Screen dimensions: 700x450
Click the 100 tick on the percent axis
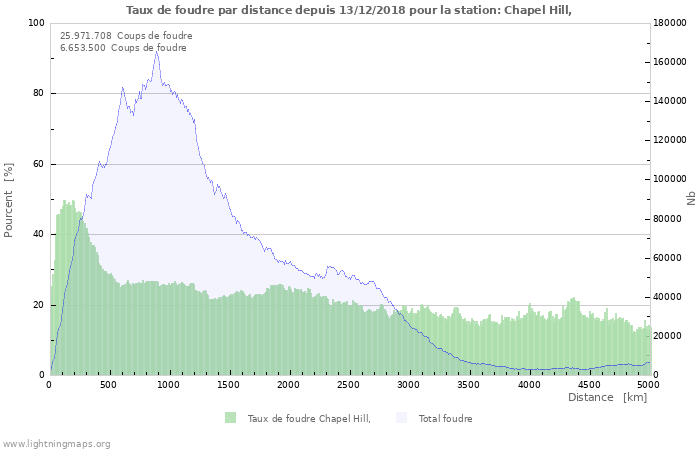(36, 23)
